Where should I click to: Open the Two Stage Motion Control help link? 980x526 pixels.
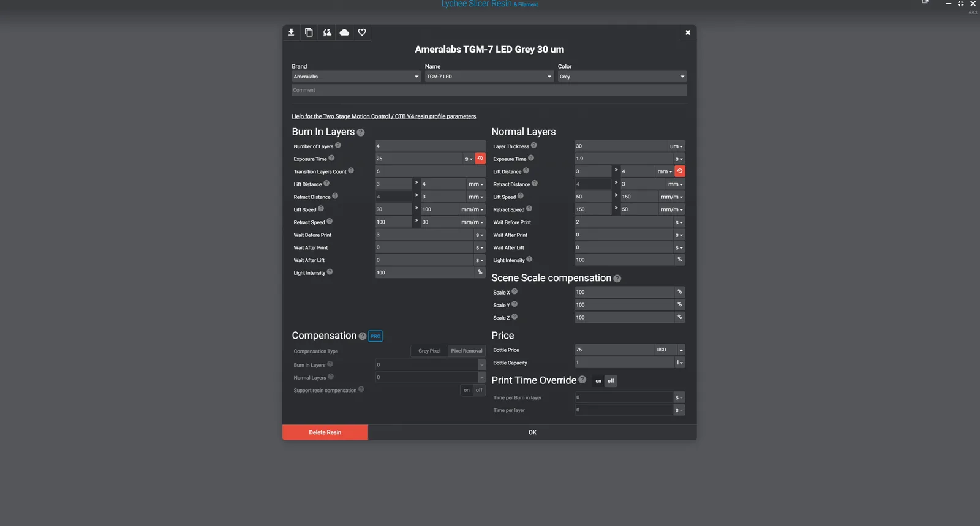click(x=384, y=116)
